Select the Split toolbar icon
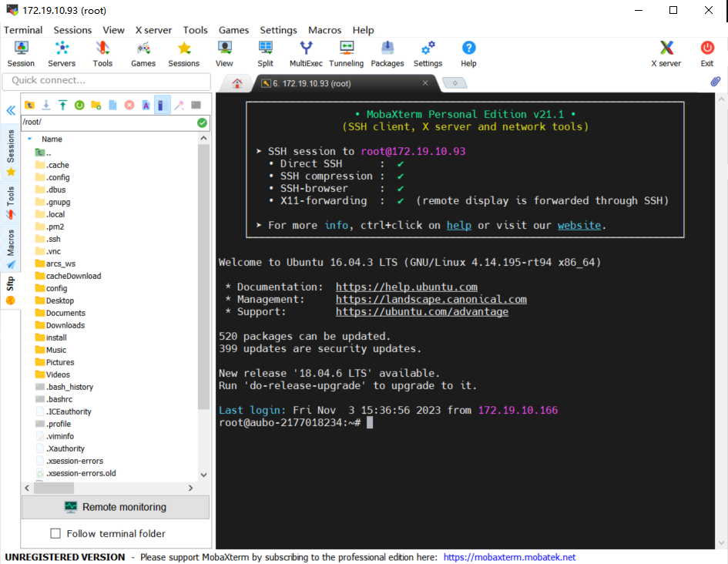The width and height of the screenshot is (728, 564). point(266,54)
